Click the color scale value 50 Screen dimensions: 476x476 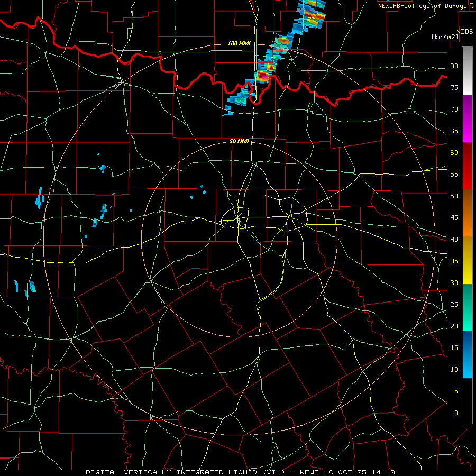pos(454,196)
